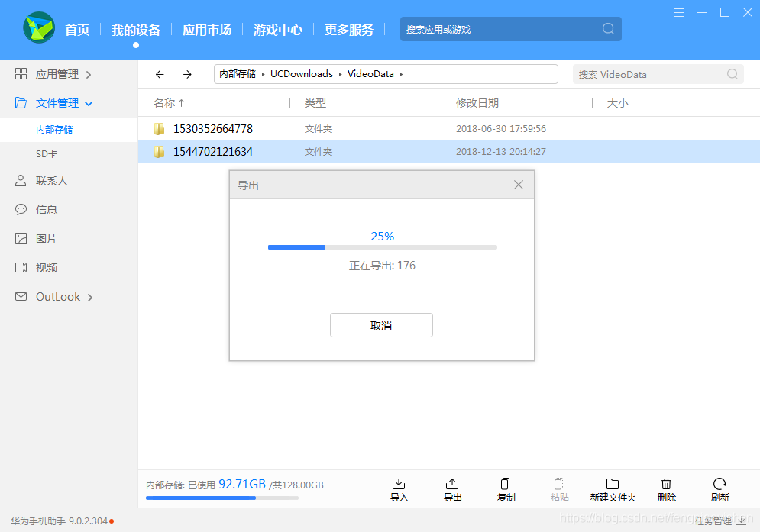Click the 刷新 refresh button
This screenshot has height=532, width=760.
click(x=720, y=490)
